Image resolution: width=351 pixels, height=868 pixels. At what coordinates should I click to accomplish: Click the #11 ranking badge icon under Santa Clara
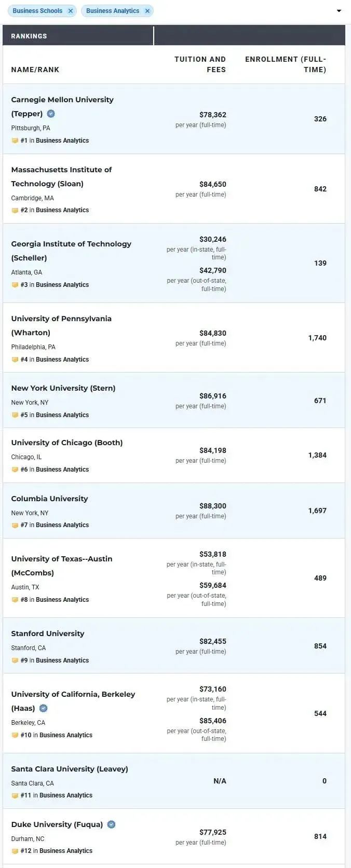tap(15, 795)
